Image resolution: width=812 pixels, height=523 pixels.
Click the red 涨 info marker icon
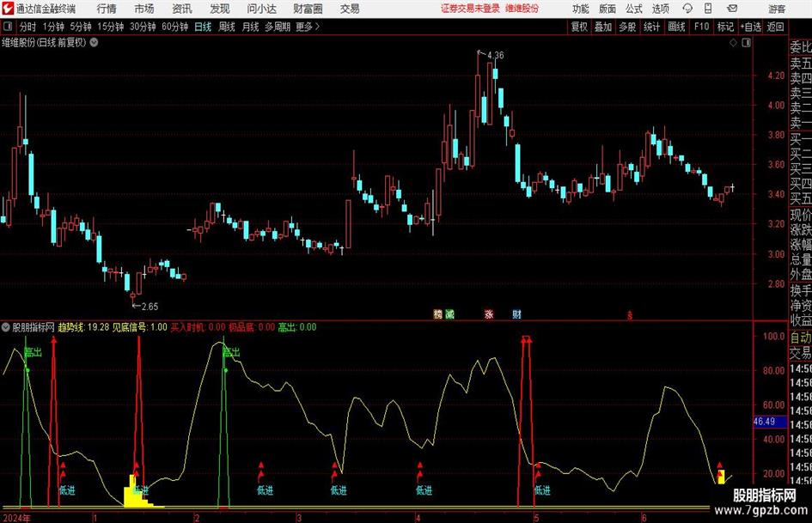click(489, 313)
